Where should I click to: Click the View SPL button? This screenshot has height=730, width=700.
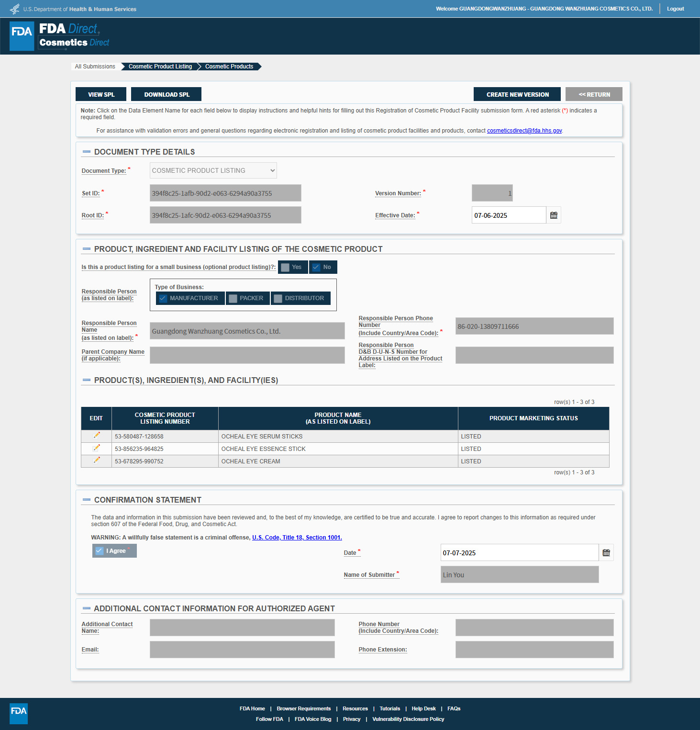101,94
